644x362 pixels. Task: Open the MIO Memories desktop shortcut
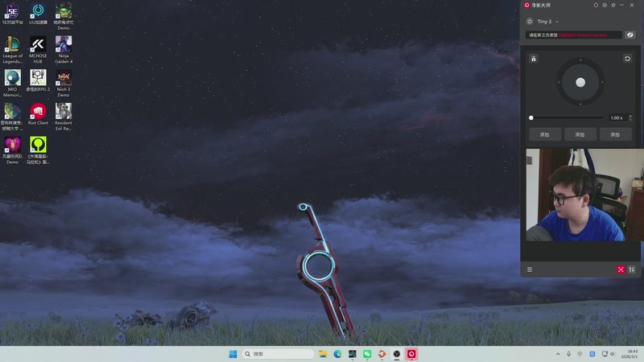(x=12, y=84)
